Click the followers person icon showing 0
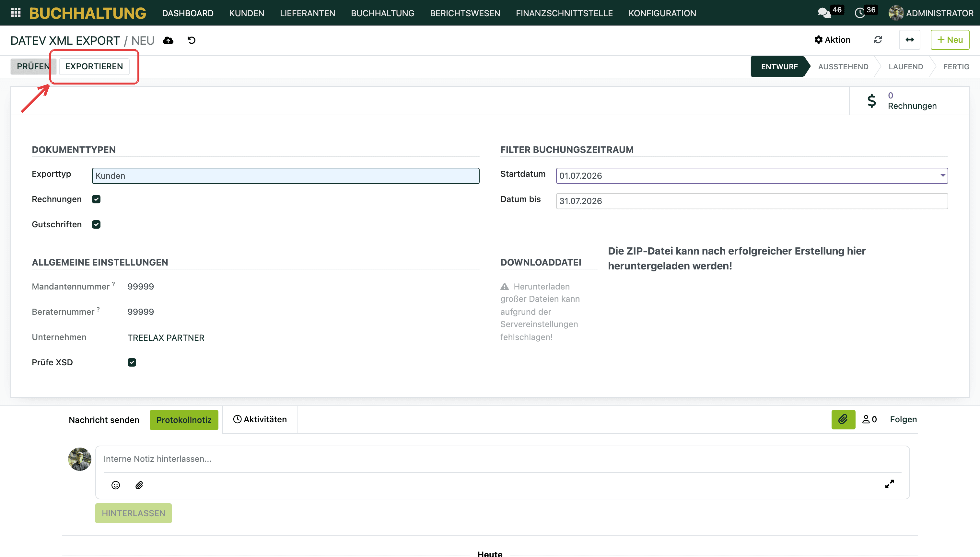This screenshot has width=980, height=557. pos(869,420)
